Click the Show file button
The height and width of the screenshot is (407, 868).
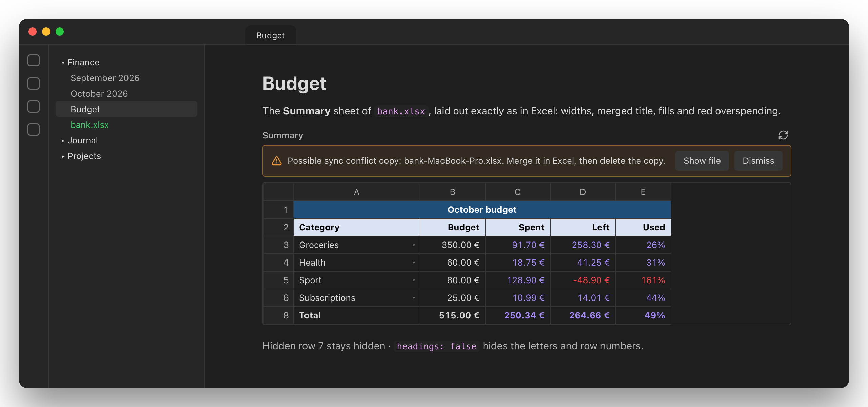(702, 161)
